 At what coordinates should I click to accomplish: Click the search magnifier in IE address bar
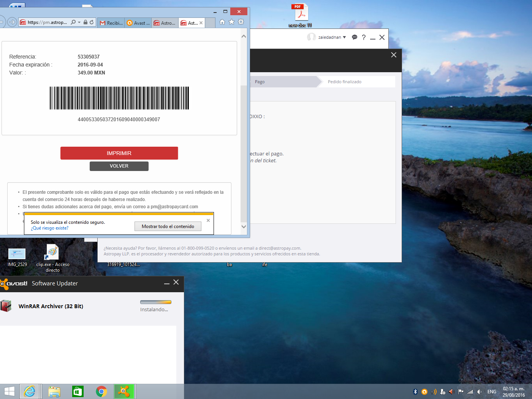coord(73,22)
